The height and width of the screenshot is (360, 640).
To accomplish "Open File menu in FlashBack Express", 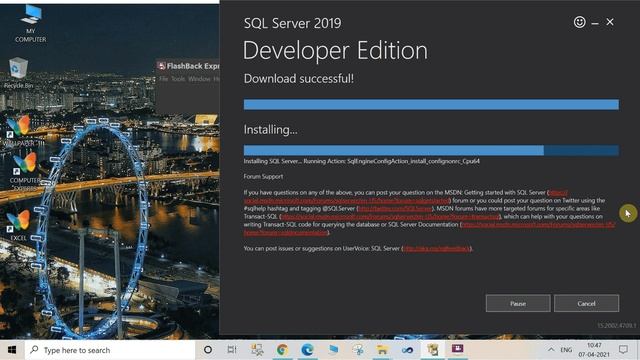I will [163, 79].
